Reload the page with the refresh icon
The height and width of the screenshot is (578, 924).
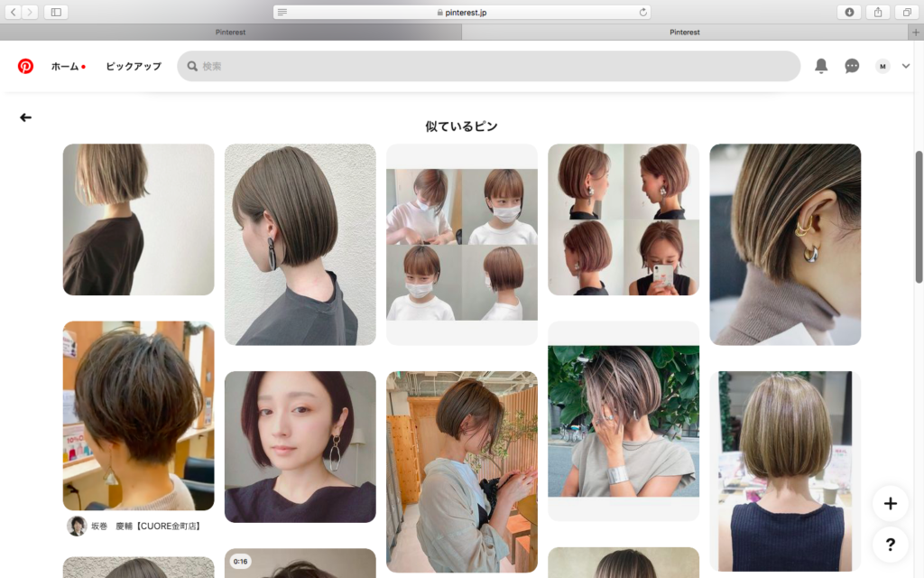642,12
